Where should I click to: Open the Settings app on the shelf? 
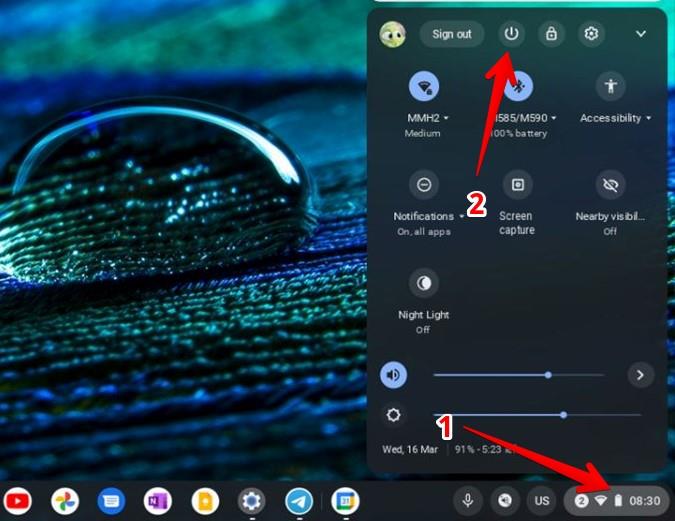click(251, 501)
